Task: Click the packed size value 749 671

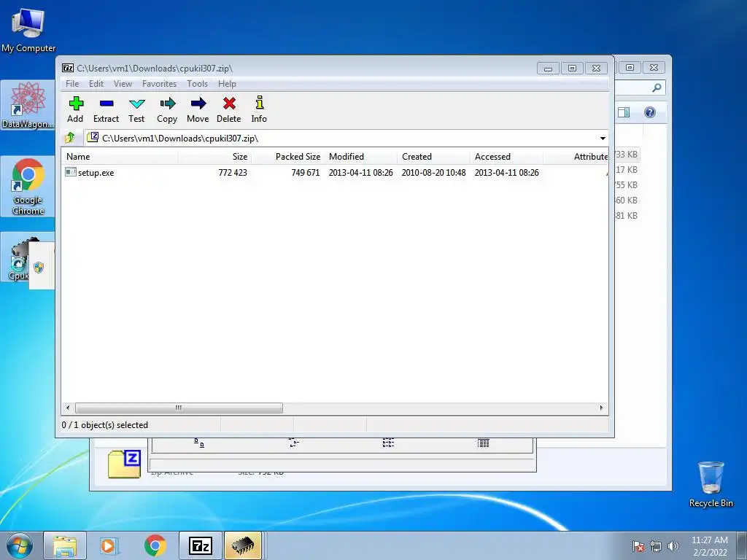Action: [306, 172]
